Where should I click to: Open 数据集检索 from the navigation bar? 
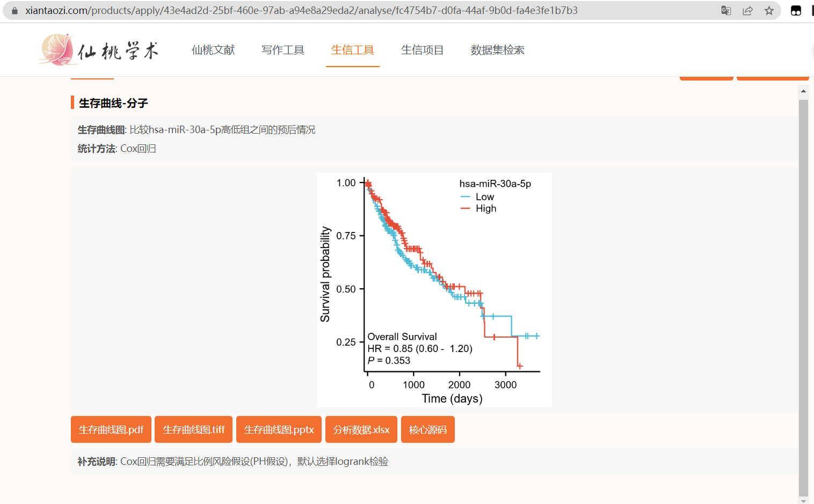(498, 50)
